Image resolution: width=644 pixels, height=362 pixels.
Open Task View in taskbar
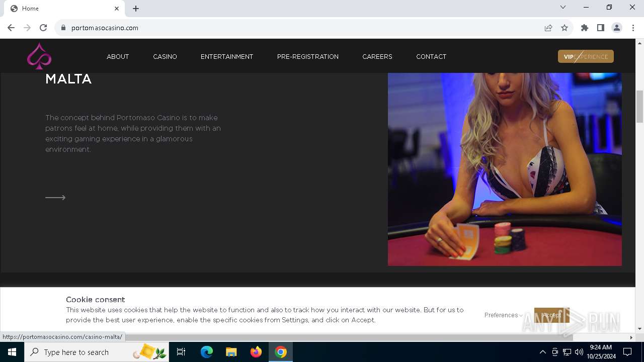(181, 352)
